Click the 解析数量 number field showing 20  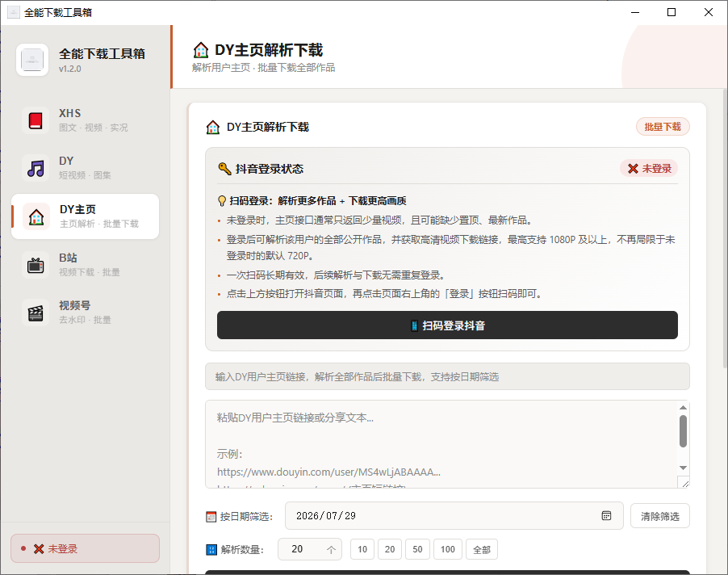310,549
